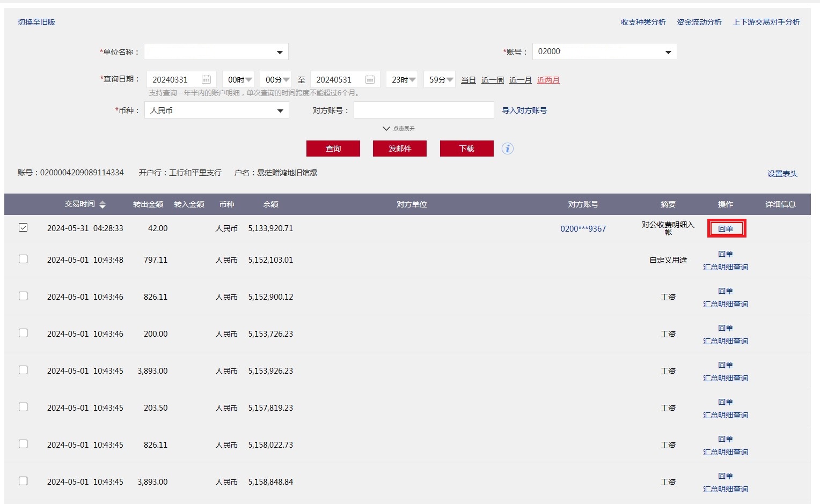Viewport: 820px width, 504px height.
Task: Click the 下载 button
Action: [466, 149]
